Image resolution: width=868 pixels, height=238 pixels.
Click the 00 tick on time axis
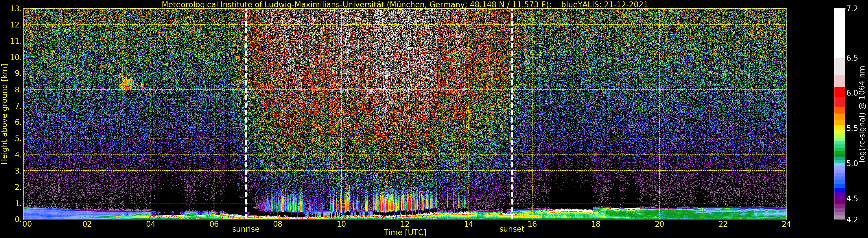[27, 224]
